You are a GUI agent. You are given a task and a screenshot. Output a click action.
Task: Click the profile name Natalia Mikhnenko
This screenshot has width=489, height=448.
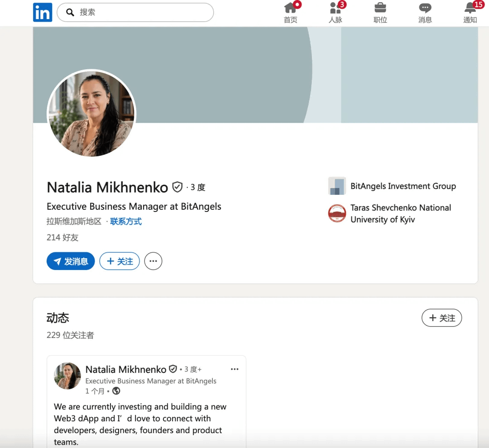[x=107, y=188]
